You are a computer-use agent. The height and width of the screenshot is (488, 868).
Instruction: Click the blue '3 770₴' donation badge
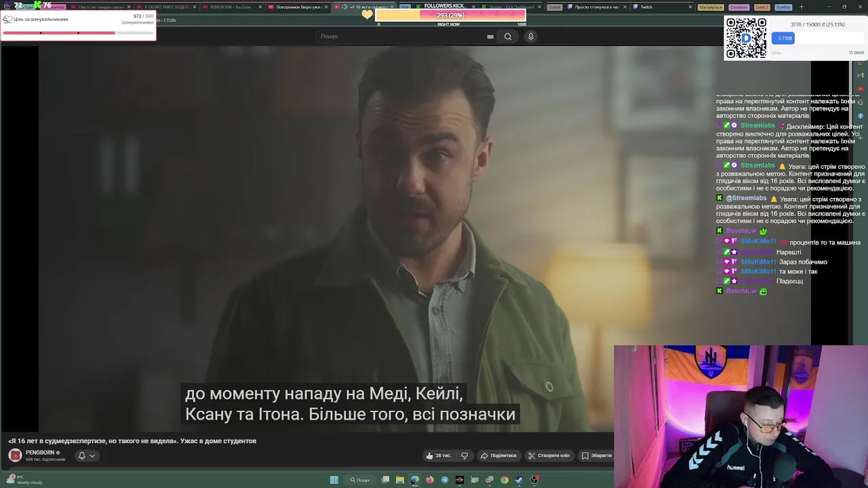783,38
